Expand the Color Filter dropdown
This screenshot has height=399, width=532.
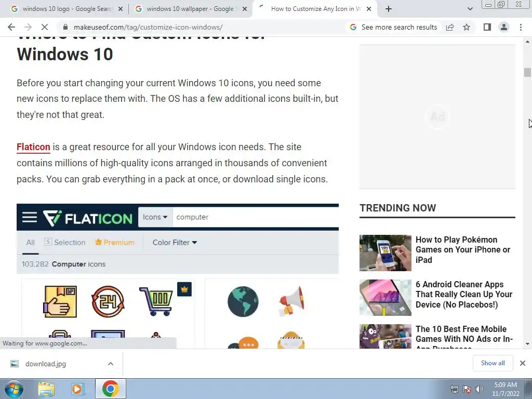175,243
